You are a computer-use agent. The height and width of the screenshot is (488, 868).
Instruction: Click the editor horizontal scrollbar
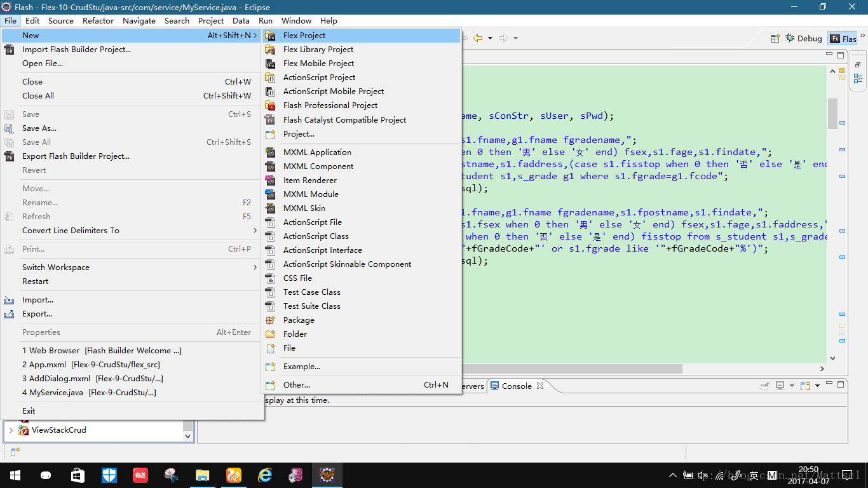pos(572,369)
